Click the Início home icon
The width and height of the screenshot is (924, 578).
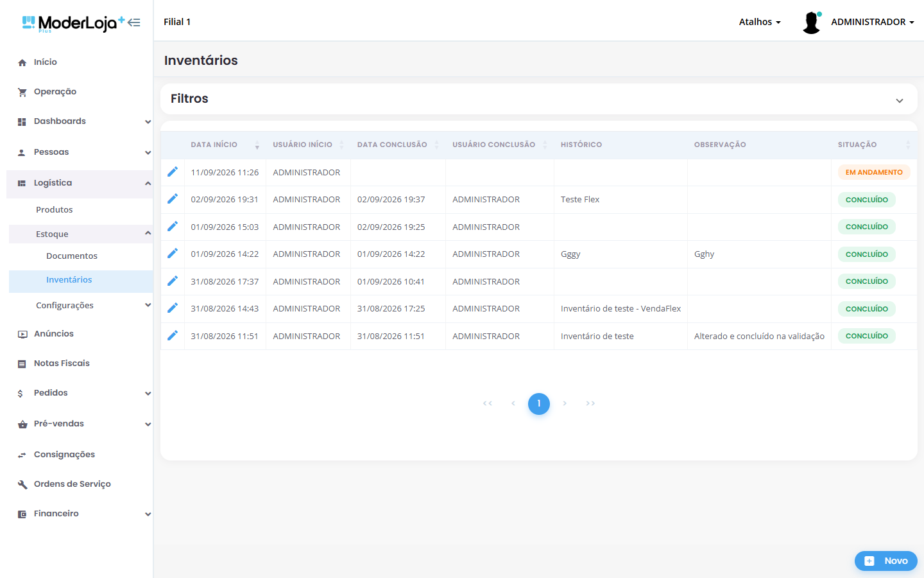click(22, 62)
